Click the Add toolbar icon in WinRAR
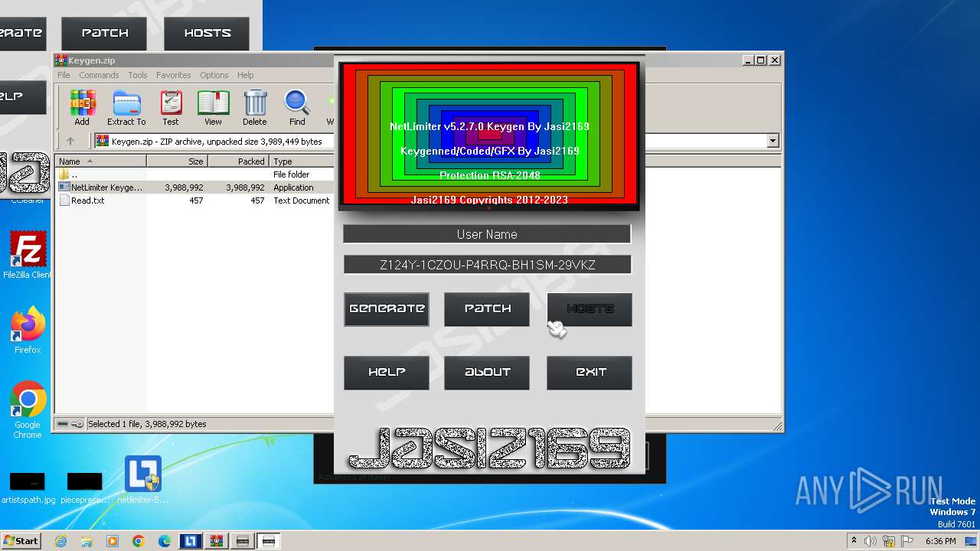980x551 pixels. (82, 108)
